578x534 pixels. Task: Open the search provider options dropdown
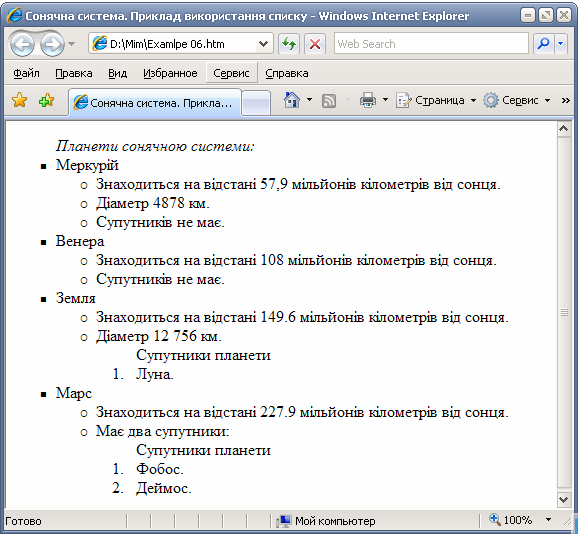[561, 44]
